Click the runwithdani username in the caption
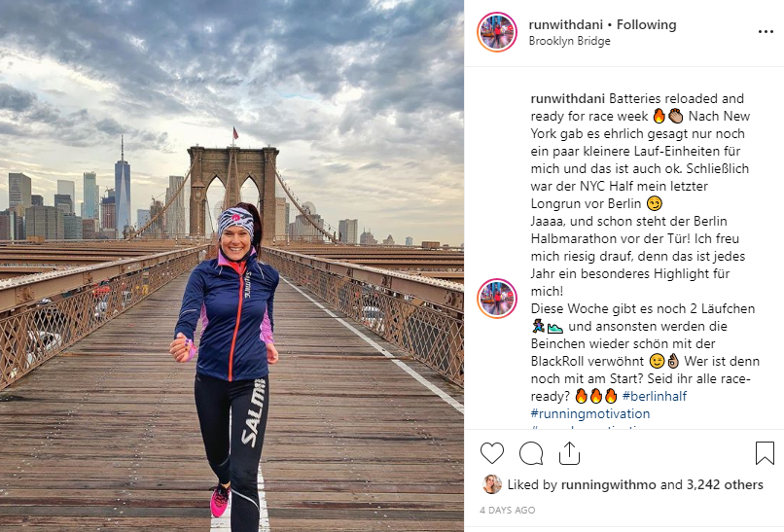784x532 pixels. point(567,98)
